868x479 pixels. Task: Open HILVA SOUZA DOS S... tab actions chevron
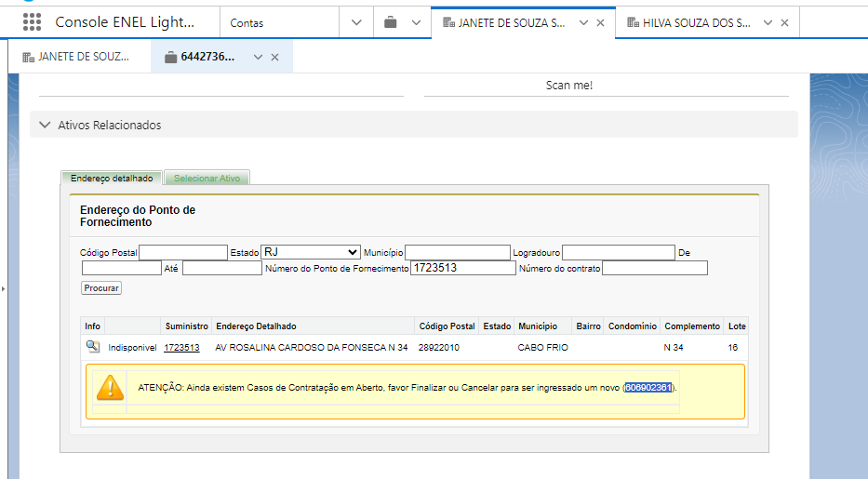coord(768,22)
